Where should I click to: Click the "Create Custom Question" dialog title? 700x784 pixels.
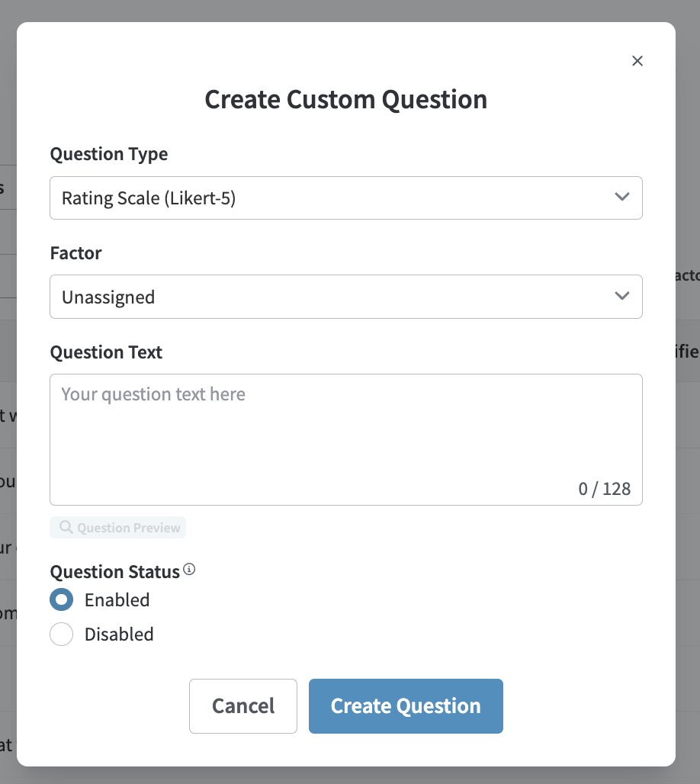[345, 100]
